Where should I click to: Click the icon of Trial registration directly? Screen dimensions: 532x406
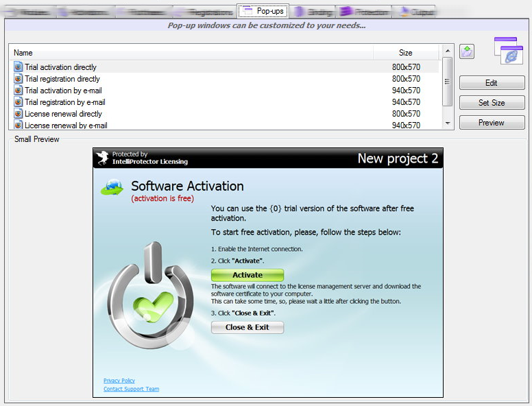[x=19, y=78]
